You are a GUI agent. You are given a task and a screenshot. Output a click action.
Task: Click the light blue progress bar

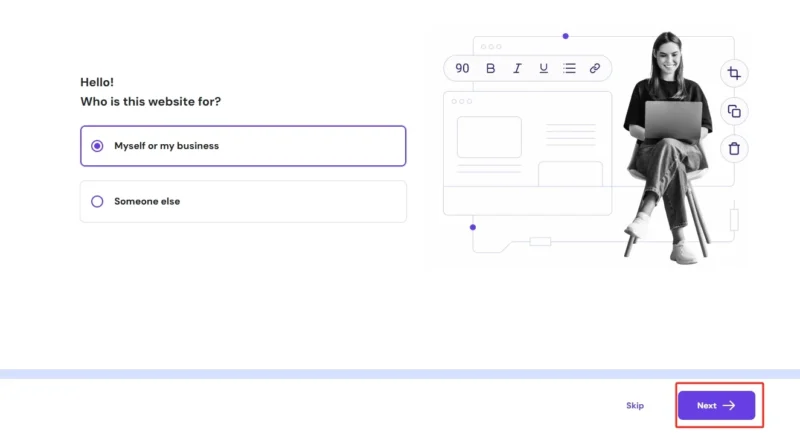(x=400, y=374)
